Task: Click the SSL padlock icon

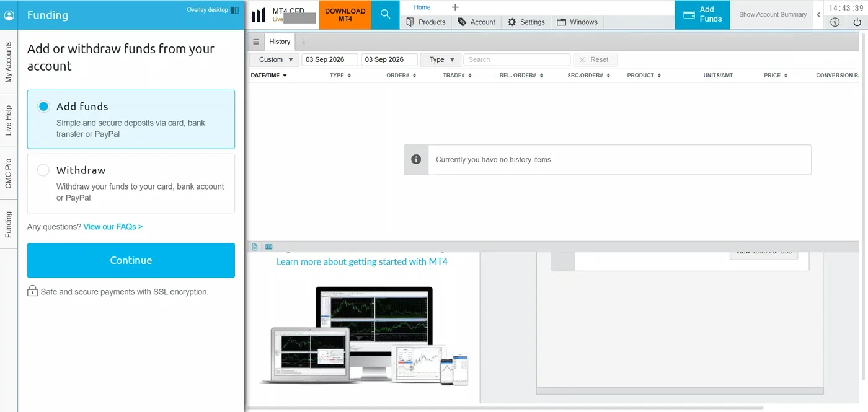Action: (32, 291)
